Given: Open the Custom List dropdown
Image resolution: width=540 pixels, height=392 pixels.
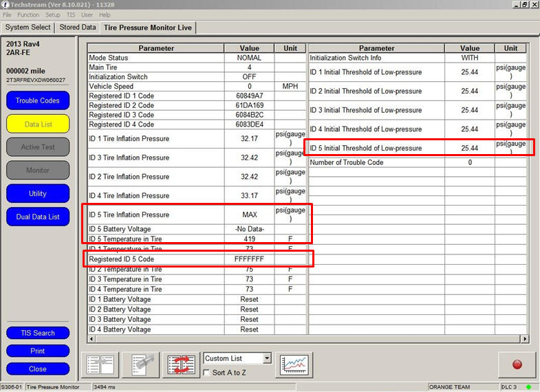Looking at the screenshot, I should point(267,359).
